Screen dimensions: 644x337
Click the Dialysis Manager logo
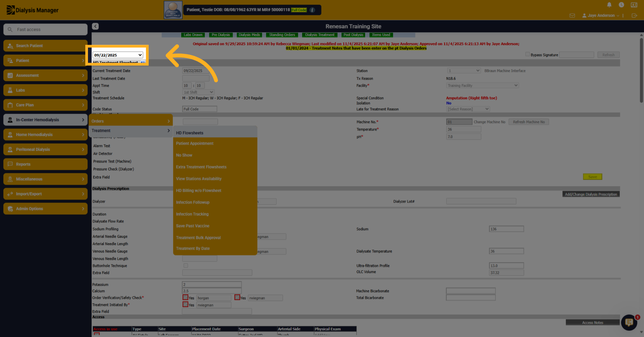pos(32,10)
